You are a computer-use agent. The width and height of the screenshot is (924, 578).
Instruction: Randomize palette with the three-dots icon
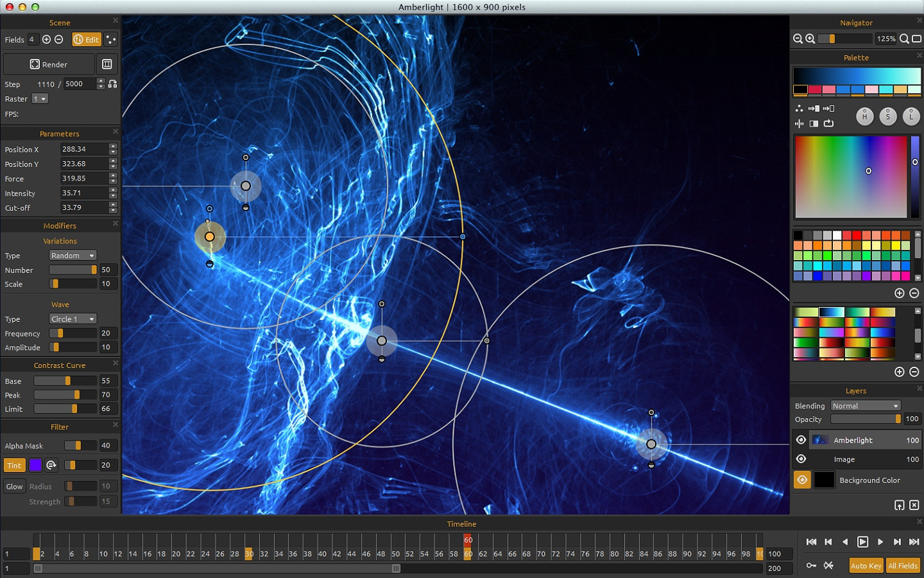point(799,109)
